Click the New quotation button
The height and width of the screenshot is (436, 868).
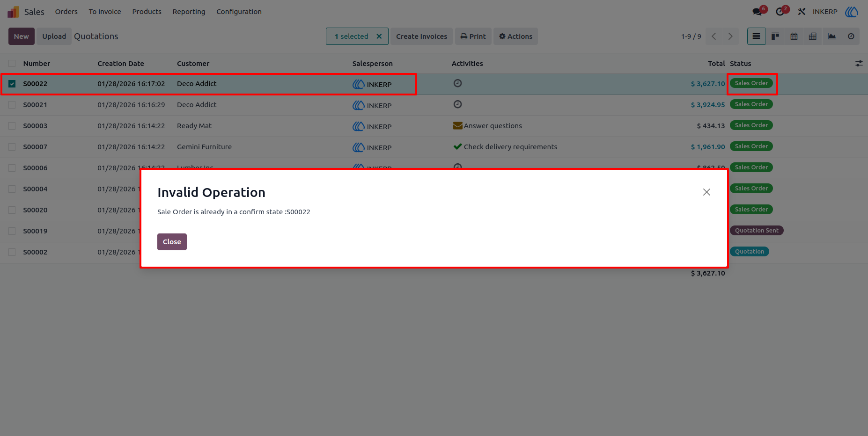[x=22, y=36]
